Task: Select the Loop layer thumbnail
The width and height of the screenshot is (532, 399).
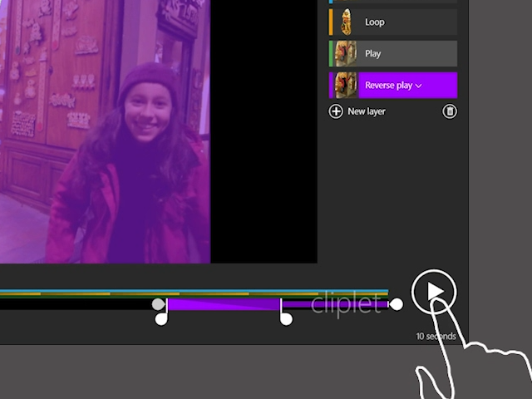Action: pyautogui.click(x=346, y=22)
